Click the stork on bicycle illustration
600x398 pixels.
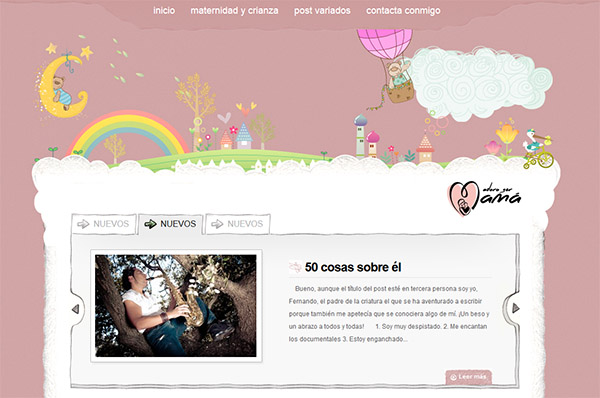point(538,150)
